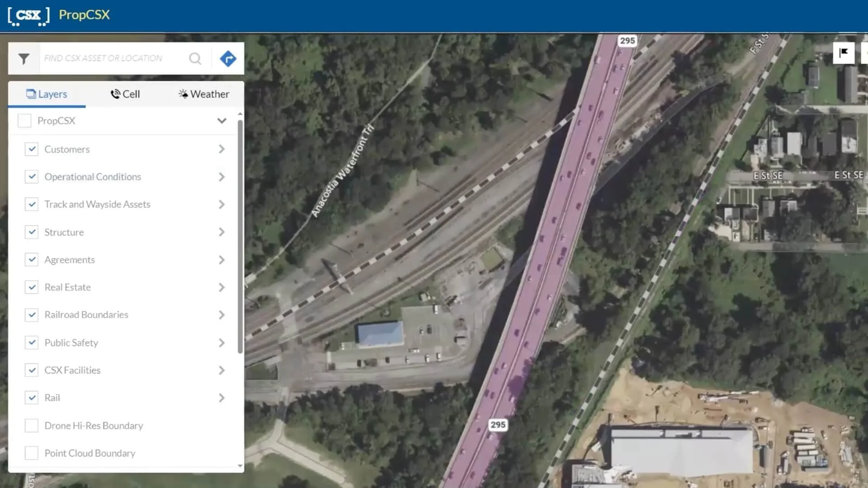Expand the Agreements layer arrow
This screenshot has width=868, height=488.
pyautogui.click(x=222, y=260)
